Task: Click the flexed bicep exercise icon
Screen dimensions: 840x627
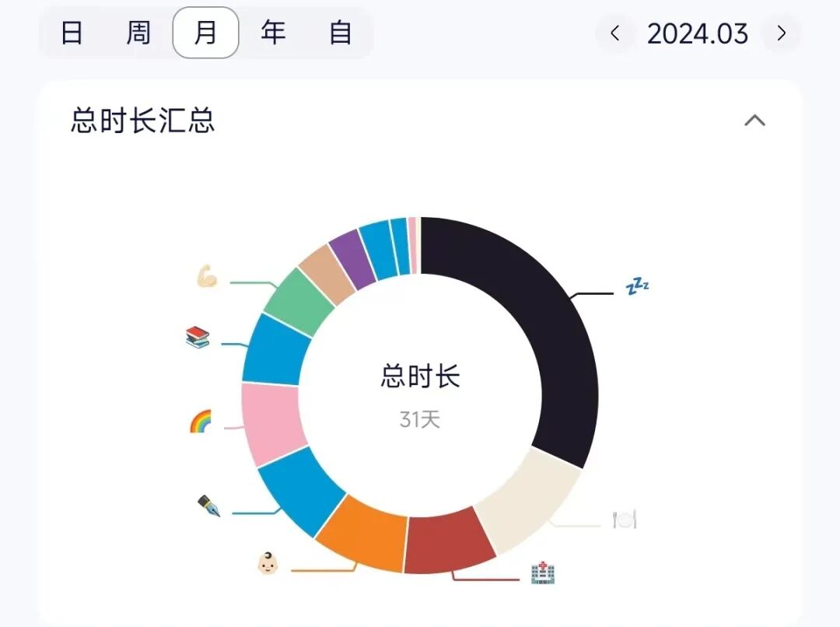Action: [207, 276]
